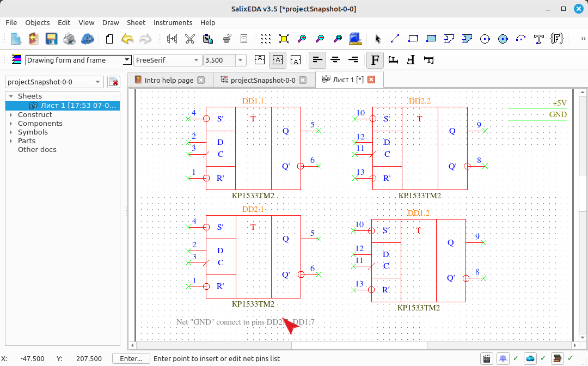588x366 pixels.
Task: Select the line drawing tool
Action: point(395,39)
